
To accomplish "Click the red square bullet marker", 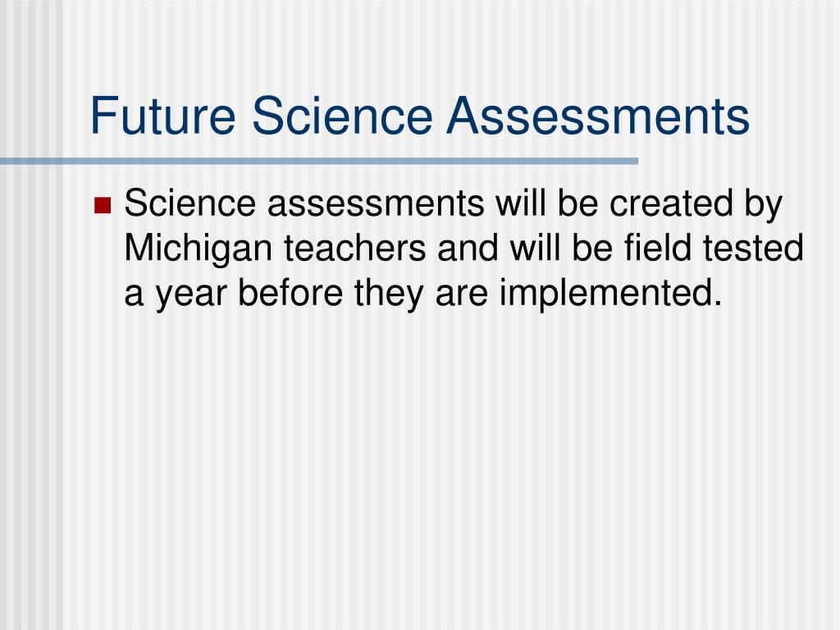I will tap(103, 205).
